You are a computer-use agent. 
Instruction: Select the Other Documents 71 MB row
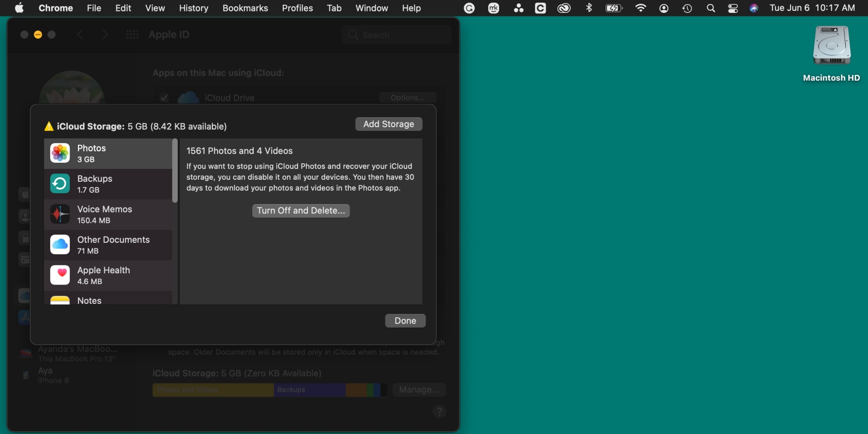[x=108, y=245]
